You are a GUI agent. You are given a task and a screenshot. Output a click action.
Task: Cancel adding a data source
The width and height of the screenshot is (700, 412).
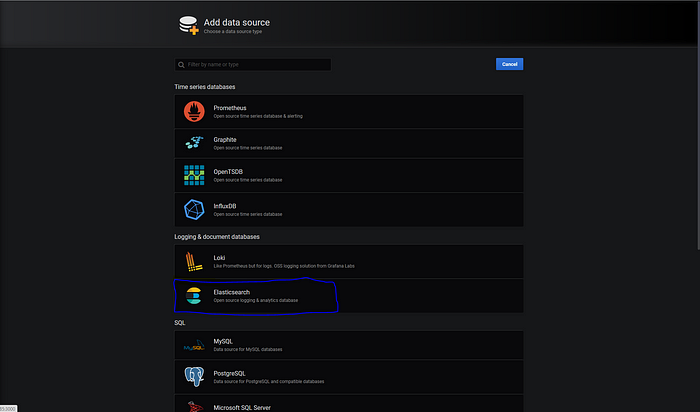[509, 64]
